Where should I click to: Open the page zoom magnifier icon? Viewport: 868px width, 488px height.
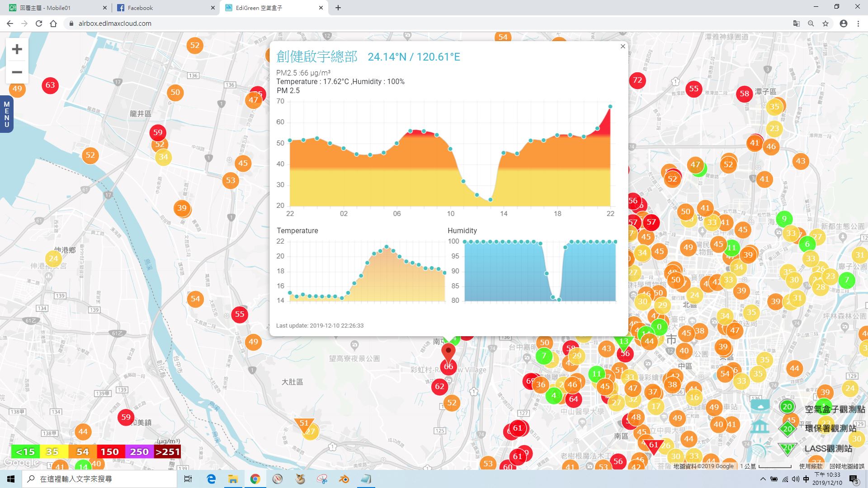click(x=811, y=23)
